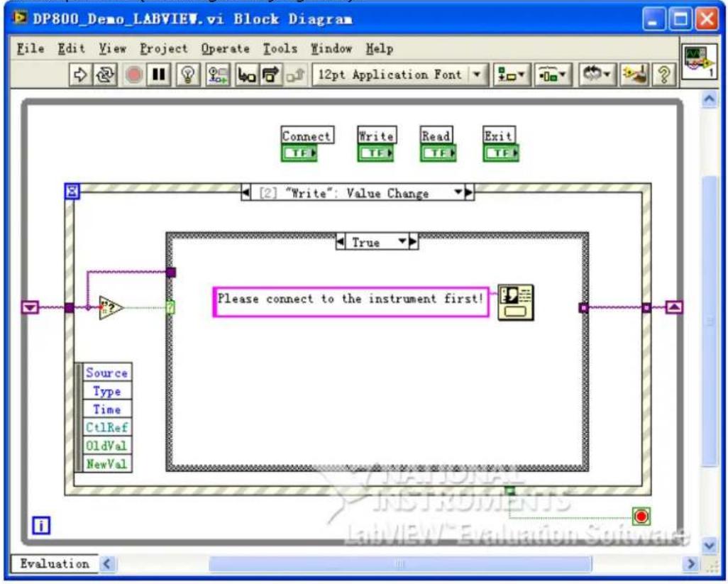Click the Write terminal label
The height and width of the screenshot is (584, 728).
(x=377, y=136)
